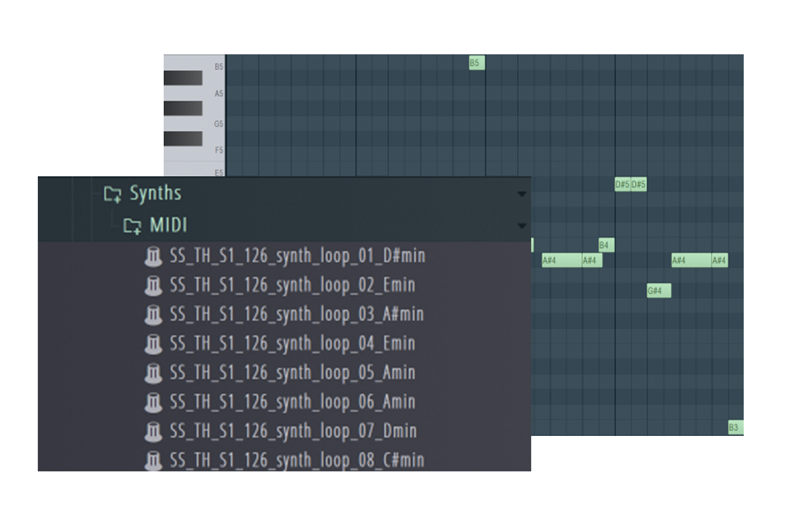The width and height of the screenshot is (787, 532).
Task: Select the leftmost D#5 note block
Action: pos(622,184)
